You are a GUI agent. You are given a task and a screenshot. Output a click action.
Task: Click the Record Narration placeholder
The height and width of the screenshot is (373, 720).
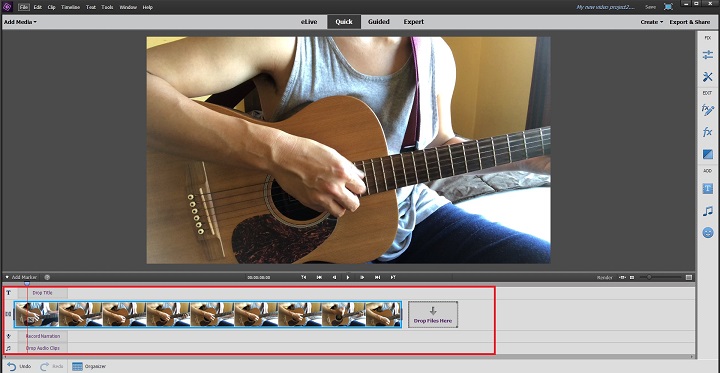43,336
